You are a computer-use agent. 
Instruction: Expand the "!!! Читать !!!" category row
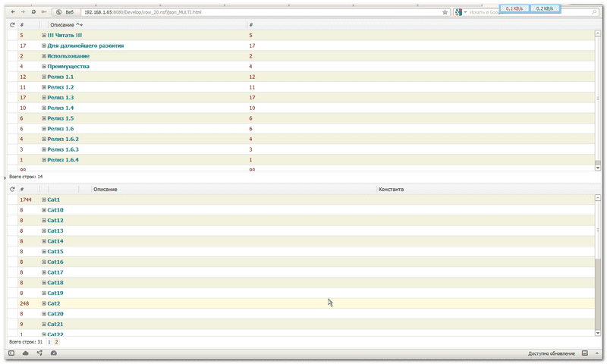point(44,36)
